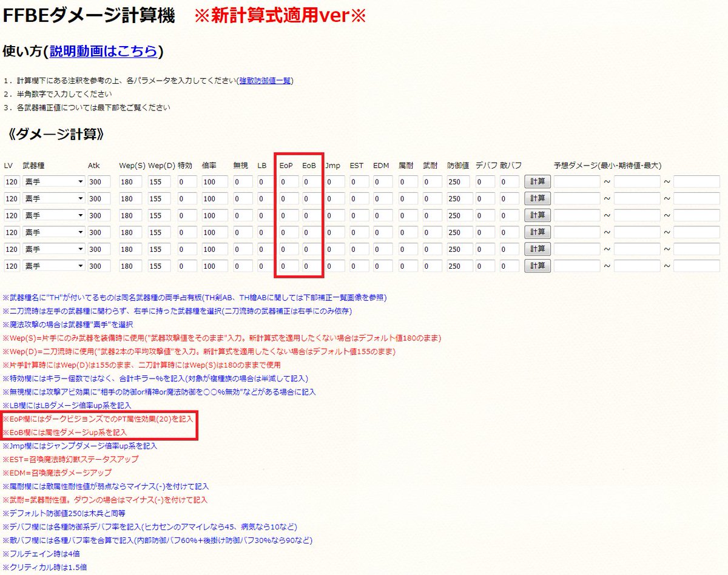Focus the 属耐 field in the first row
This screenshot has width=728, height=575.
[x=408, y=181]
